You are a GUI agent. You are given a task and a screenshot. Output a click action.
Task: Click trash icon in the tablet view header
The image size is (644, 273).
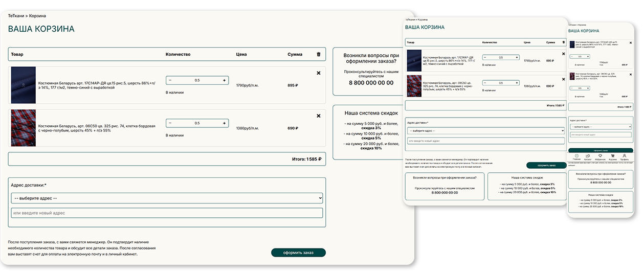point(564,42)
